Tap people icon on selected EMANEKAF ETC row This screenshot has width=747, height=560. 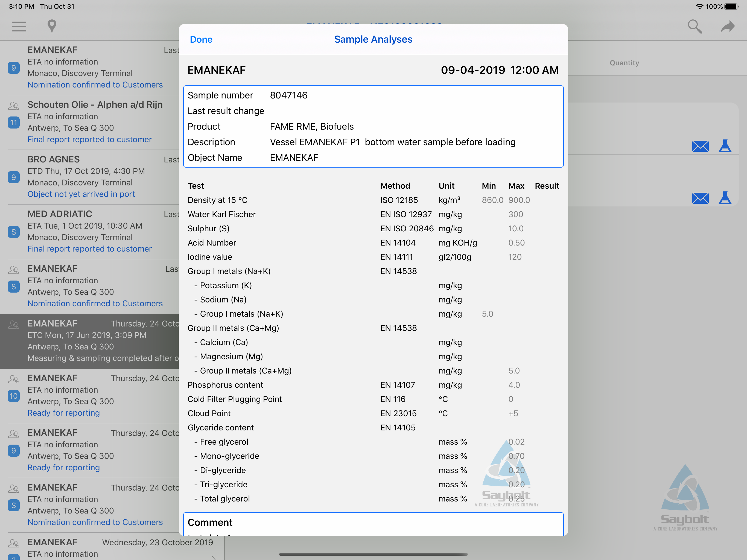[x=13, y=325]
